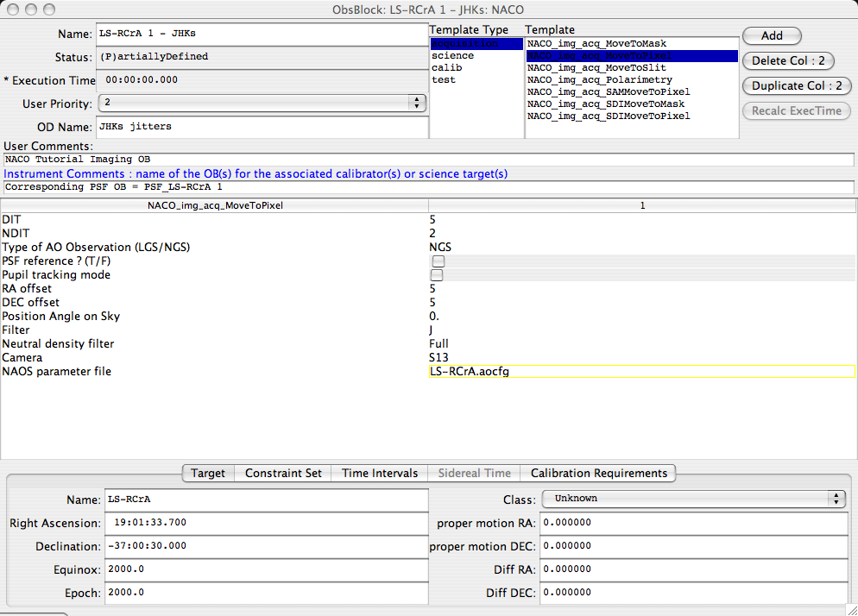Click the Duplicate Col : 2 button
The height and width of the screenshot is (616, 858).
pyautogui.click(x=797, y=86)
